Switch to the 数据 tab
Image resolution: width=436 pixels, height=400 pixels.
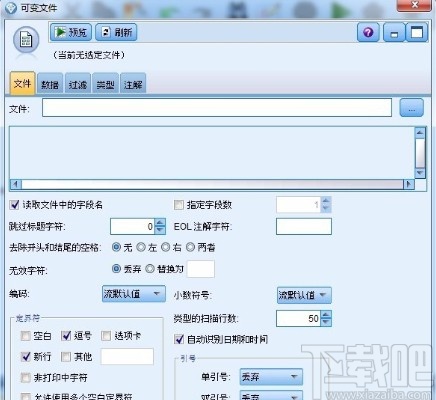click(x=50, y=84)
